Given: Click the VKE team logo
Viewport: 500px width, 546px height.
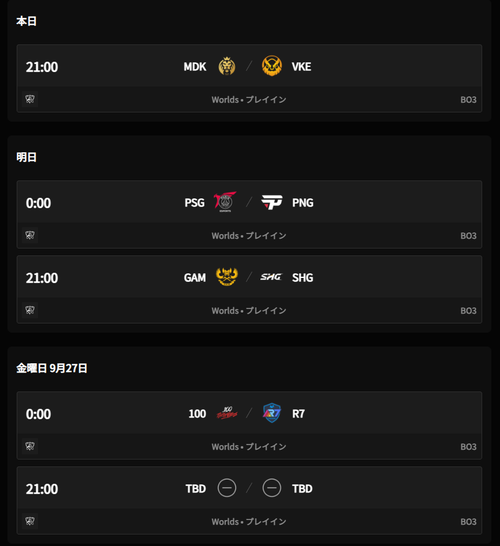Looking at the screenshot, I should 272,66.
